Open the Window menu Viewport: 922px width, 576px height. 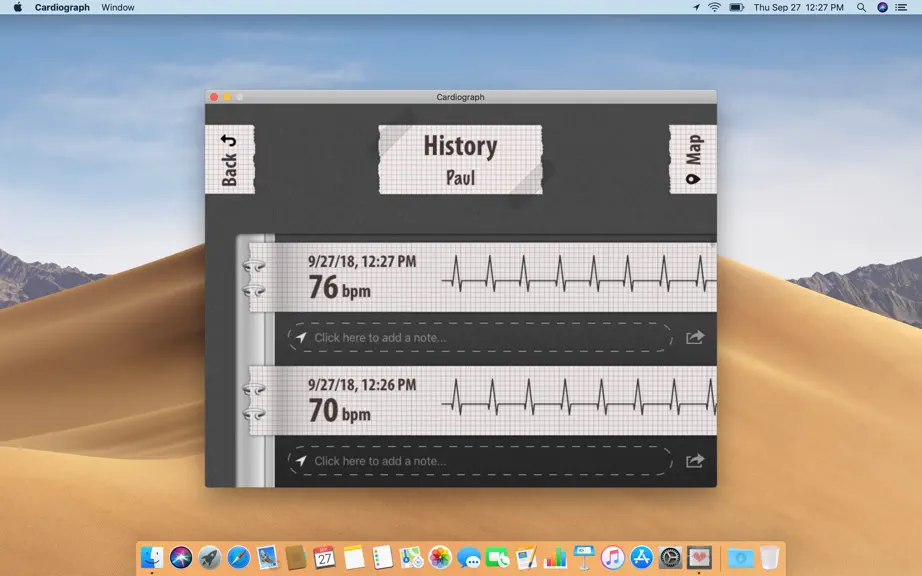click(x=118, y=7)
